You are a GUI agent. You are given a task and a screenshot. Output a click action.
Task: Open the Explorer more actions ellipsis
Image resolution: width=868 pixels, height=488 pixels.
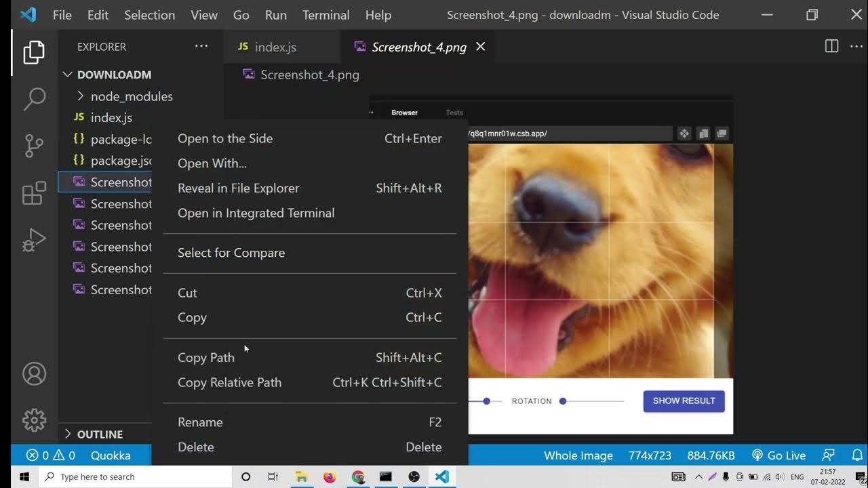coord(201,46)
